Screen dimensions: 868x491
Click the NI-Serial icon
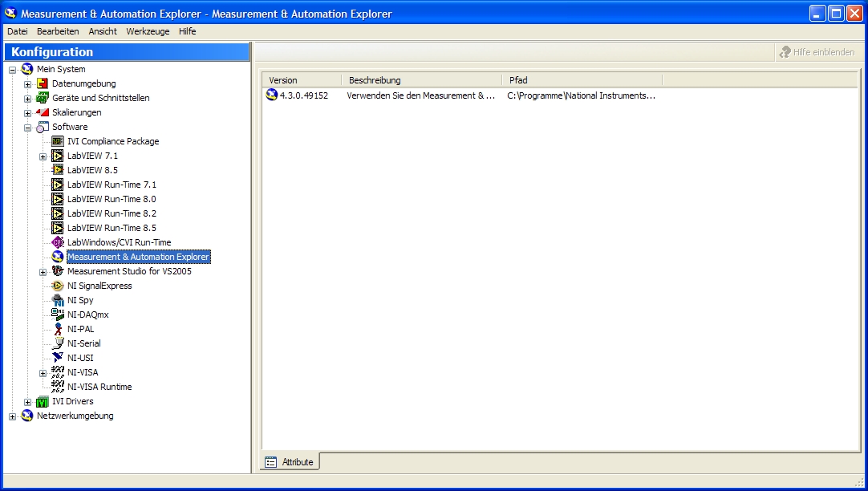click(58, 343)
